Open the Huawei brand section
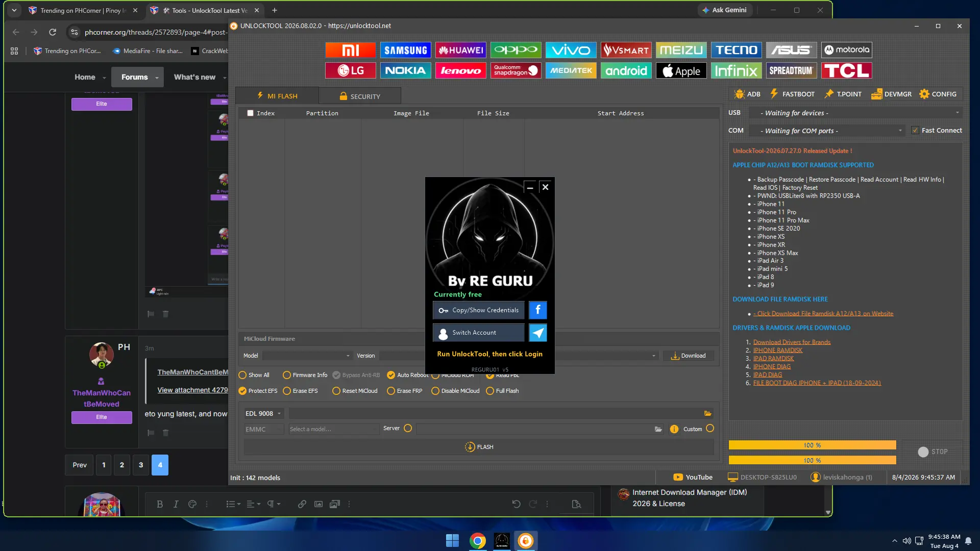The width and height of the screenshot is (980, 551). (461, 50)
